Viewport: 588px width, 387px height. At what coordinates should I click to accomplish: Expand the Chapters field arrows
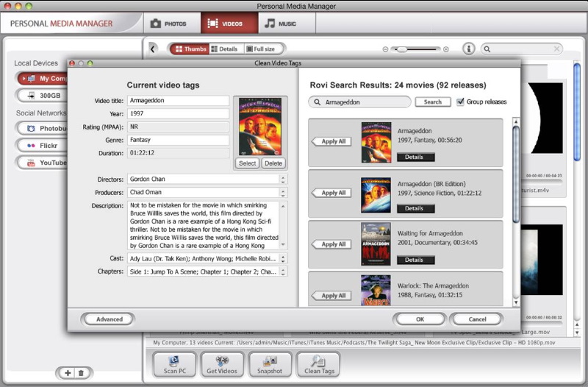tap(283, 271)
